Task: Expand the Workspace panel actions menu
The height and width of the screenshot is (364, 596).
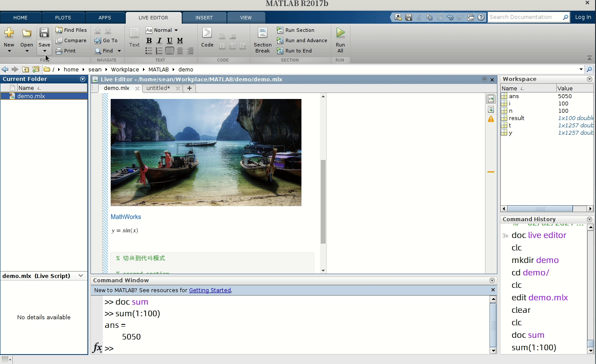Action: pos(590,79)
